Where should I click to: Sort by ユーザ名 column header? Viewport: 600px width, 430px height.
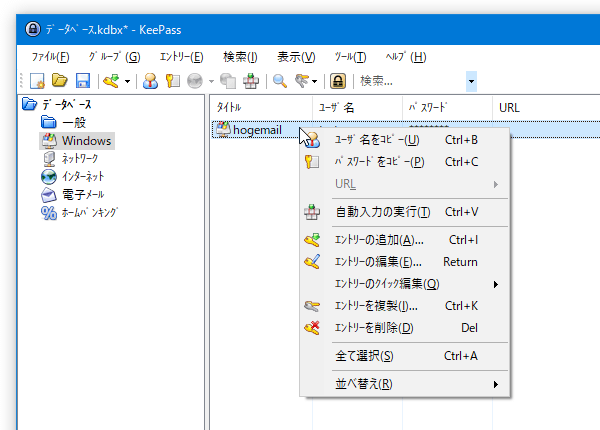pyautogui.click(x=357, y=108)
